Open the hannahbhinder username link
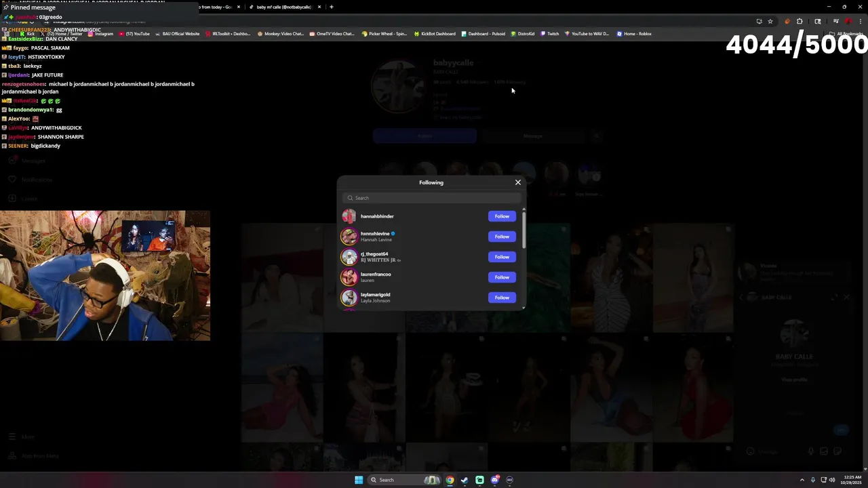 pyautogui.click(x=377, y=216)
